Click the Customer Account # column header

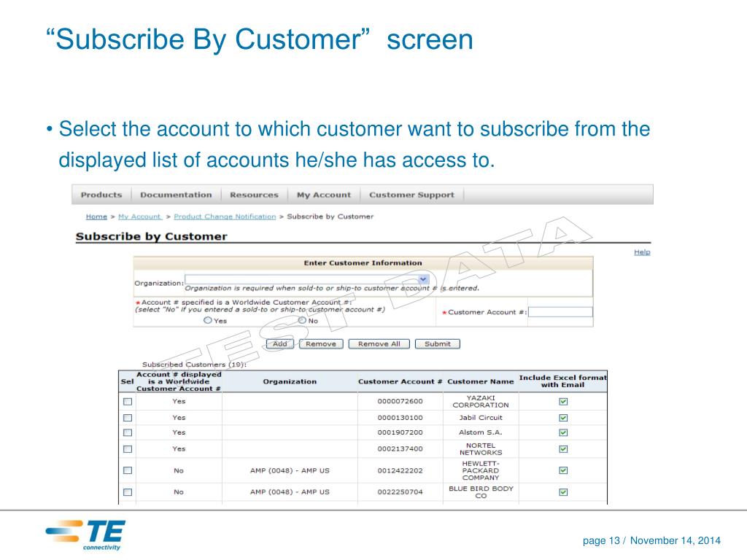tap(400, 381)
